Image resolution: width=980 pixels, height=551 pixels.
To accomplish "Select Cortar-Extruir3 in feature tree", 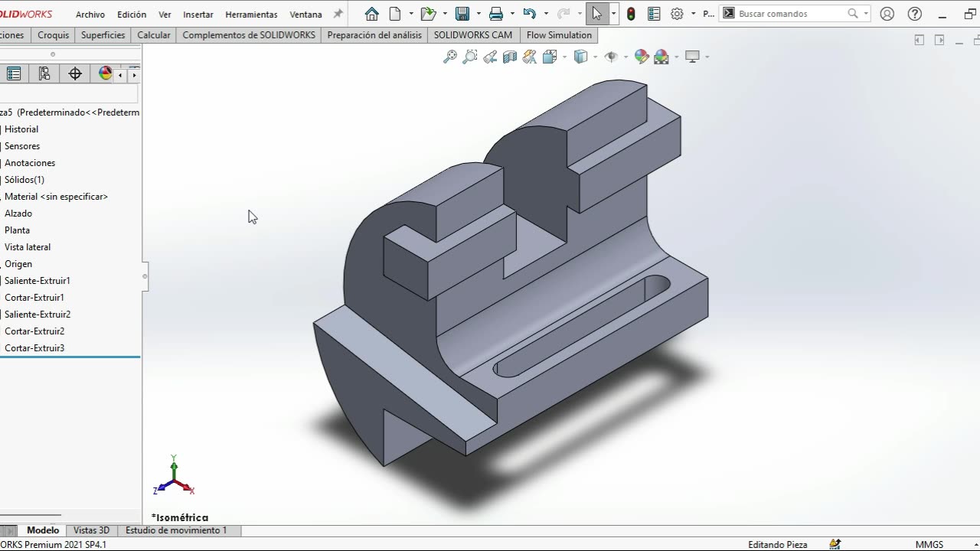I will point(34,348).
